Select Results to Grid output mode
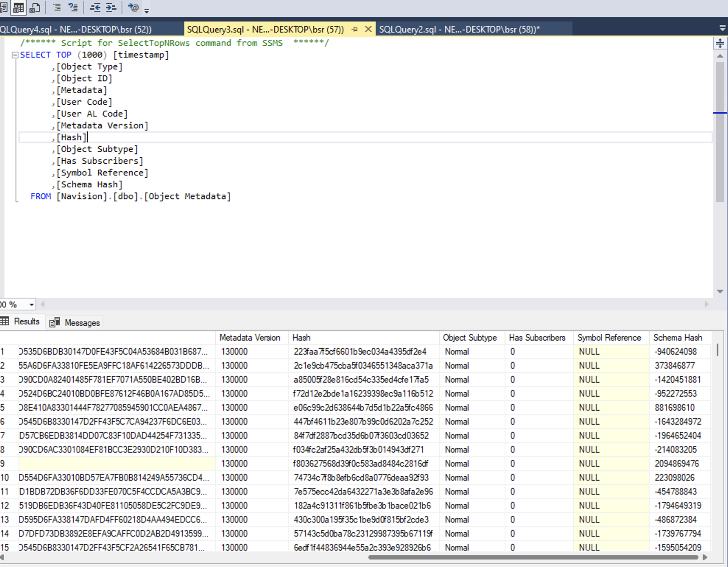The image size is (728, 567). click(18, 7)
